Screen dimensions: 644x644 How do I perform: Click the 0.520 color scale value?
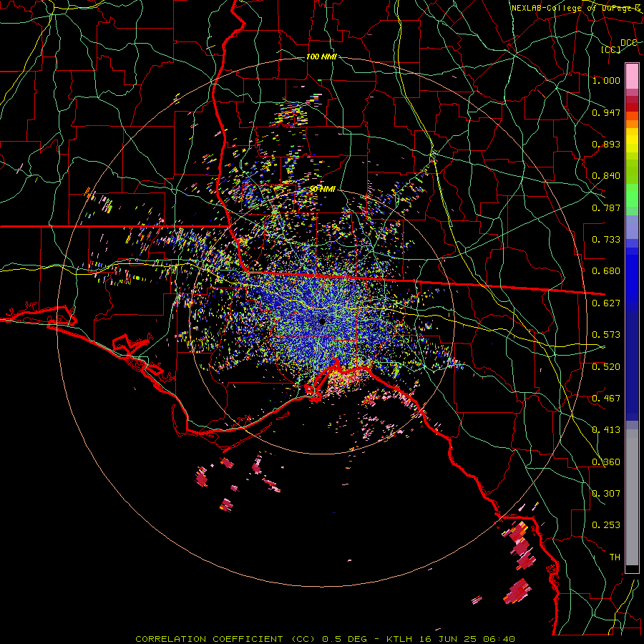point(606,367)
